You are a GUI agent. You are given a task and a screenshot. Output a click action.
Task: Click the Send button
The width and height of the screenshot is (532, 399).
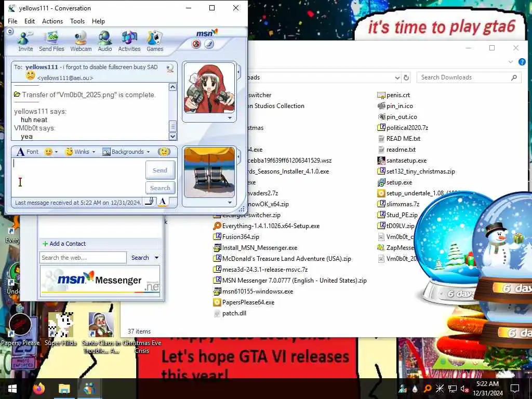[x=160, y=170]
